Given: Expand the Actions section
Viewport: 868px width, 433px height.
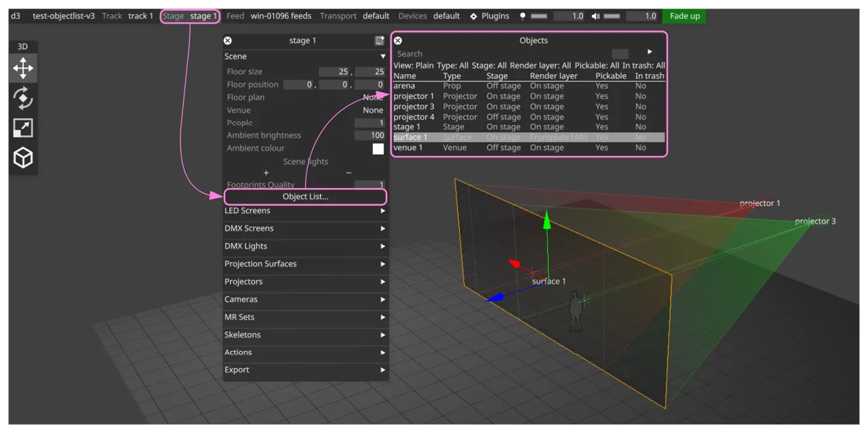Looking at the screenshot, I should click(x=306, y=352).
